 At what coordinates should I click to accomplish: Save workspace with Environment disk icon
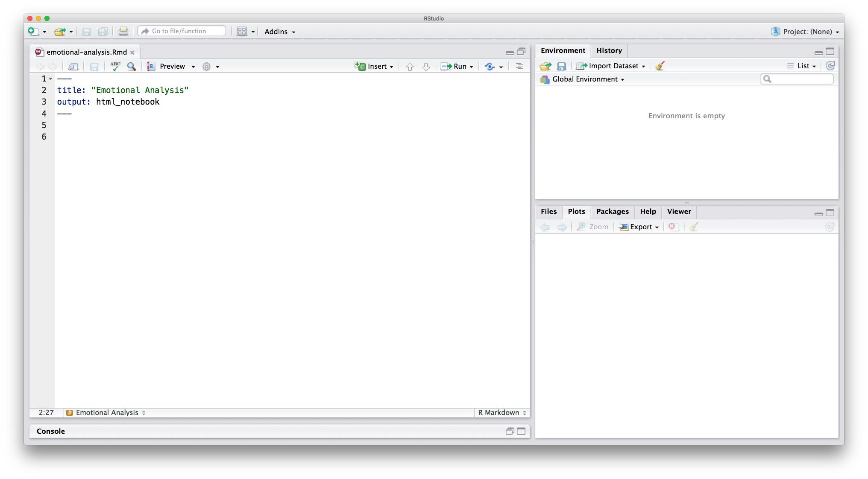click(561, 66)
